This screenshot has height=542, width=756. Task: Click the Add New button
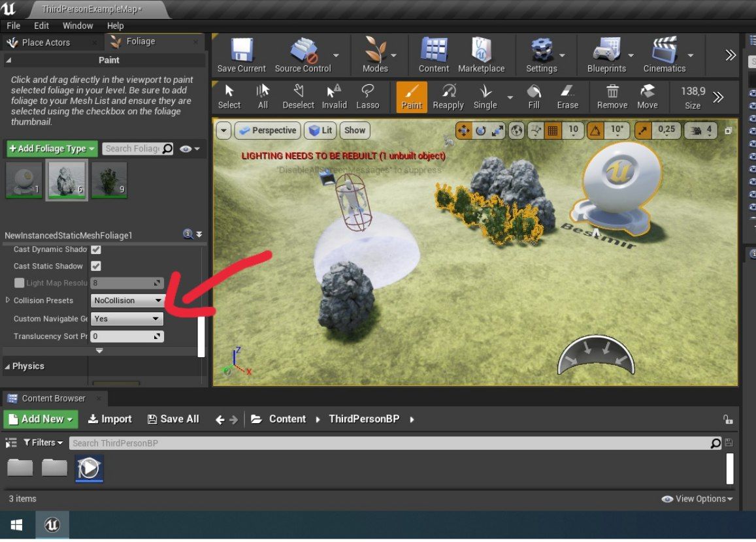[x=41, y=419]
